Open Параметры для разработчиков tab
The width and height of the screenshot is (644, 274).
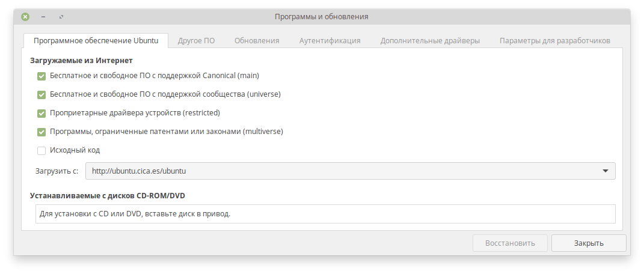pos(555,41)
